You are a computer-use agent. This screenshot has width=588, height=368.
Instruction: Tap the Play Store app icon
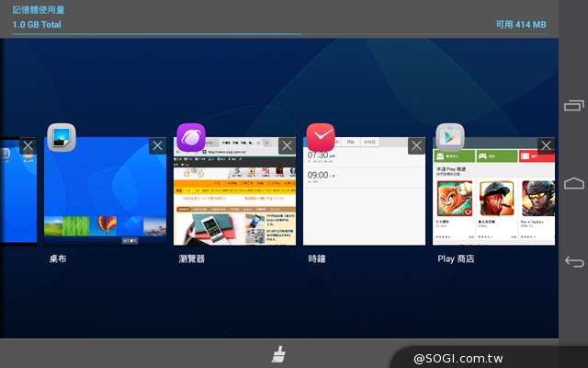[450, 137]
